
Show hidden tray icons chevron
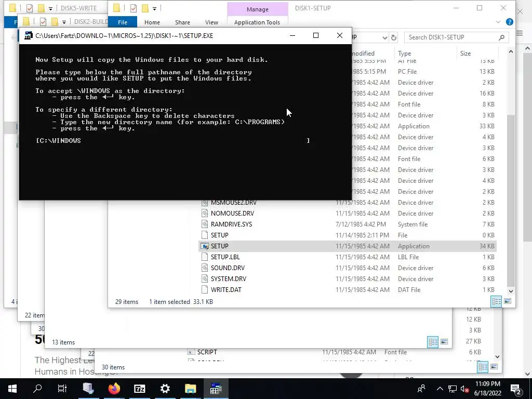coord(440,389)
